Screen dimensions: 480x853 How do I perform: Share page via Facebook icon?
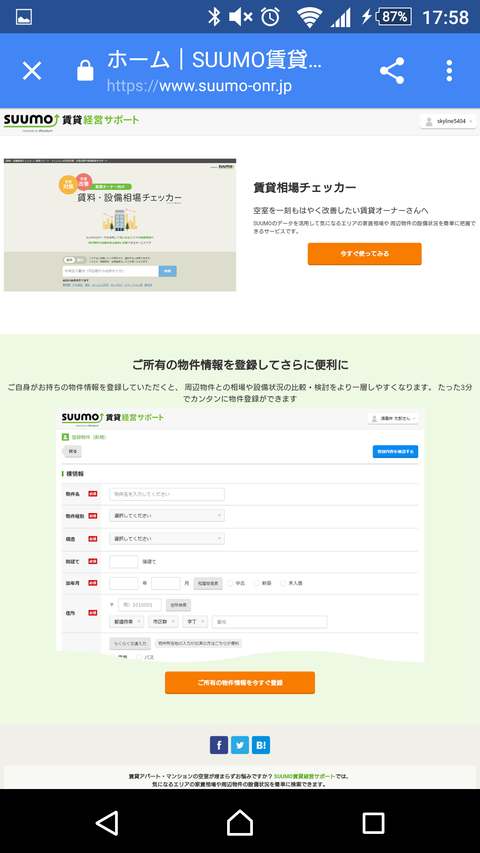click(219, 745)
